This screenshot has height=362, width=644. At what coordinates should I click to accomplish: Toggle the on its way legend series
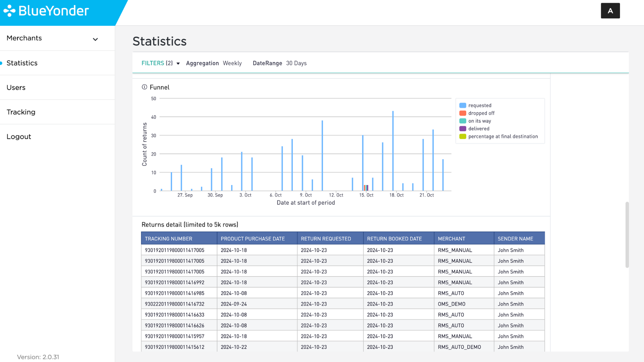point(475,121)
